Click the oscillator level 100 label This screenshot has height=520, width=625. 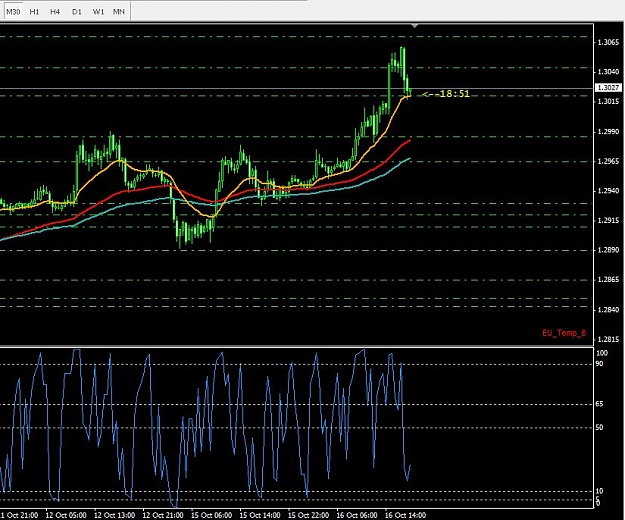tap(602, 353)
